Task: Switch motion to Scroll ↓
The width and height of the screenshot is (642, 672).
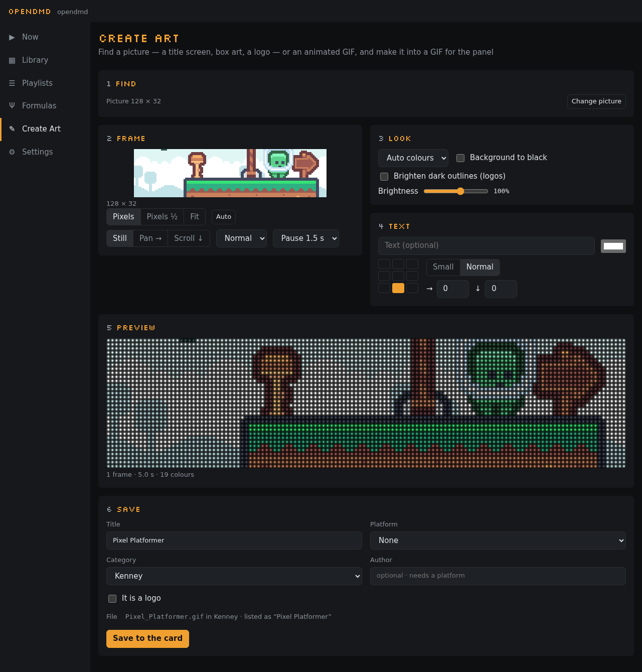Action: pyautogui.click(x=189, y=238)
